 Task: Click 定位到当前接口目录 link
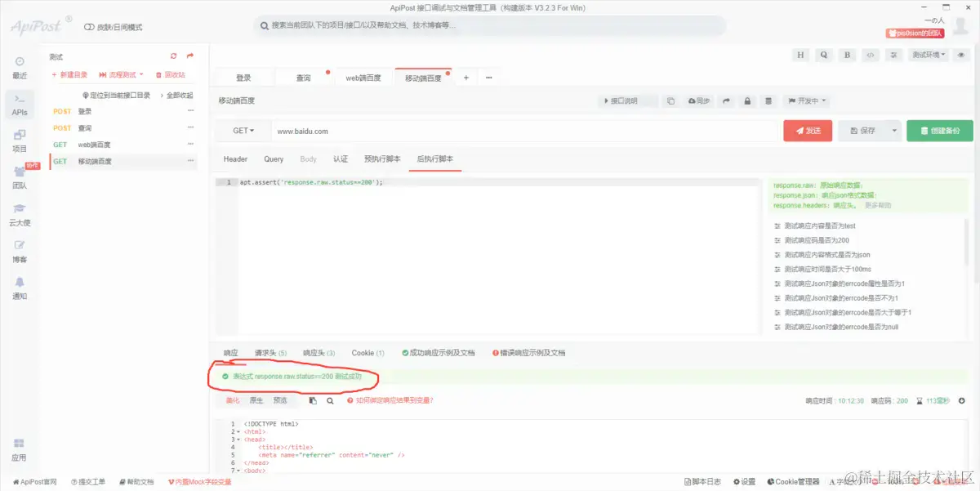coord(116,96)
